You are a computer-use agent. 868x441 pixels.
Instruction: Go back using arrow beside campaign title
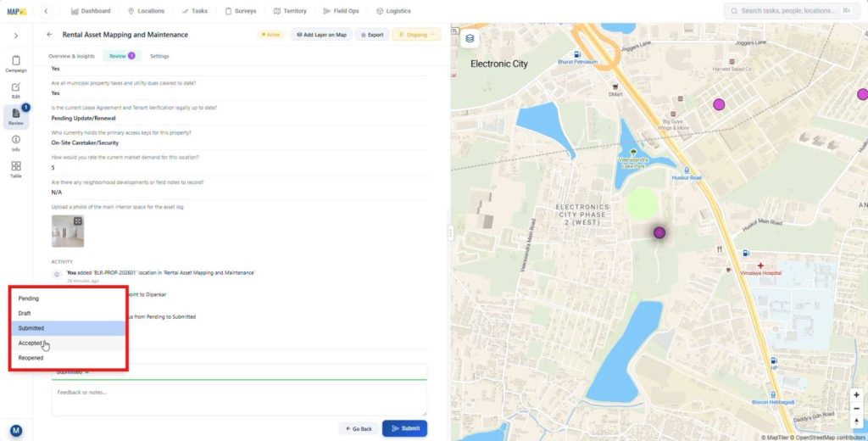[x=50, y=35]
